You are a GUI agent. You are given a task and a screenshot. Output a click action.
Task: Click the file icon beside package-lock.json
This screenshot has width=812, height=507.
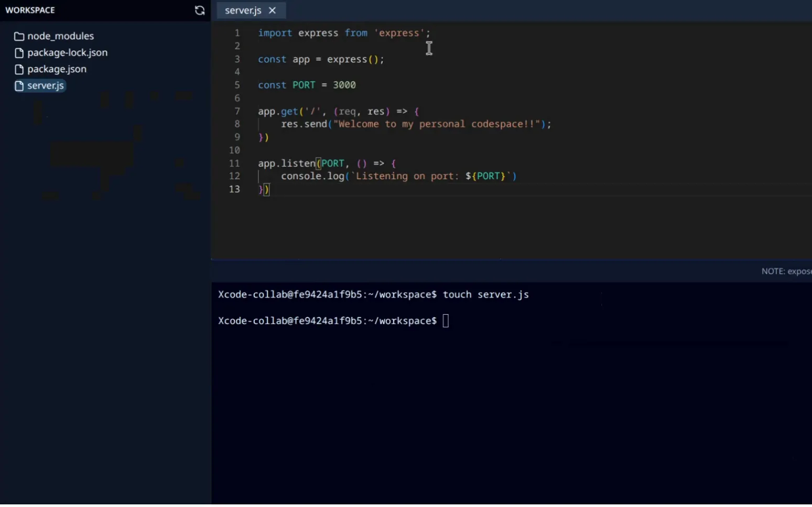(x=19, y=53)
